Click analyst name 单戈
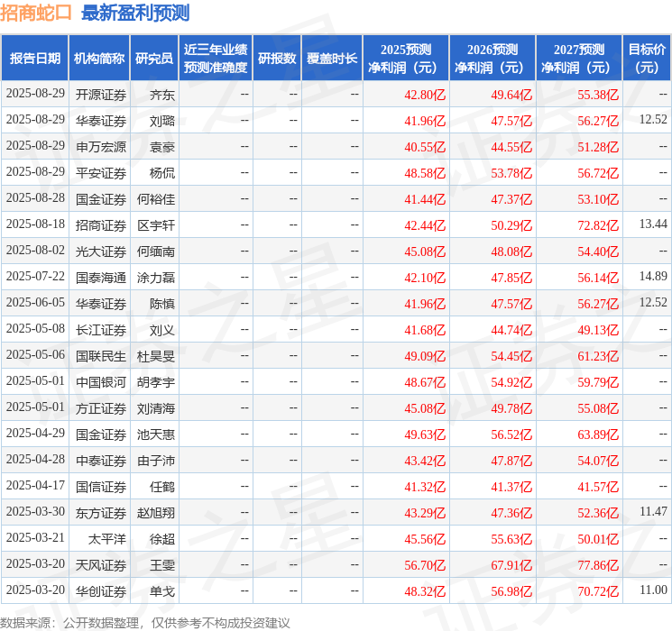The height and width of the screenshot is (631, 672). [x=162, y=591]
